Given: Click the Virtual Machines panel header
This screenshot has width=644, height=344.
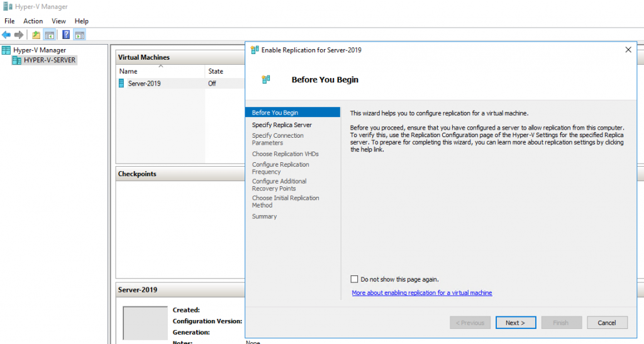Looking at the screenshot, I should pyautogui.click(x=180, y=57).
